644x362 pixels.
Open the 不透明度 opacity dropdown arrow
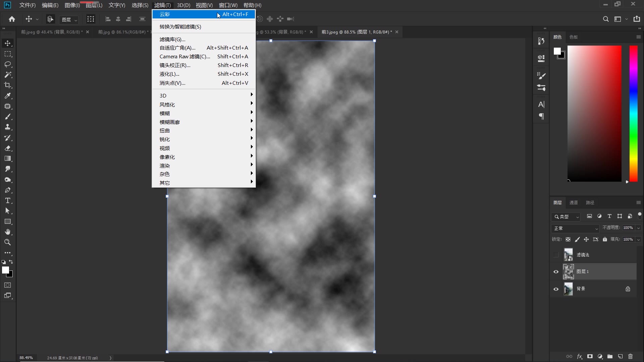pos(638,228)
